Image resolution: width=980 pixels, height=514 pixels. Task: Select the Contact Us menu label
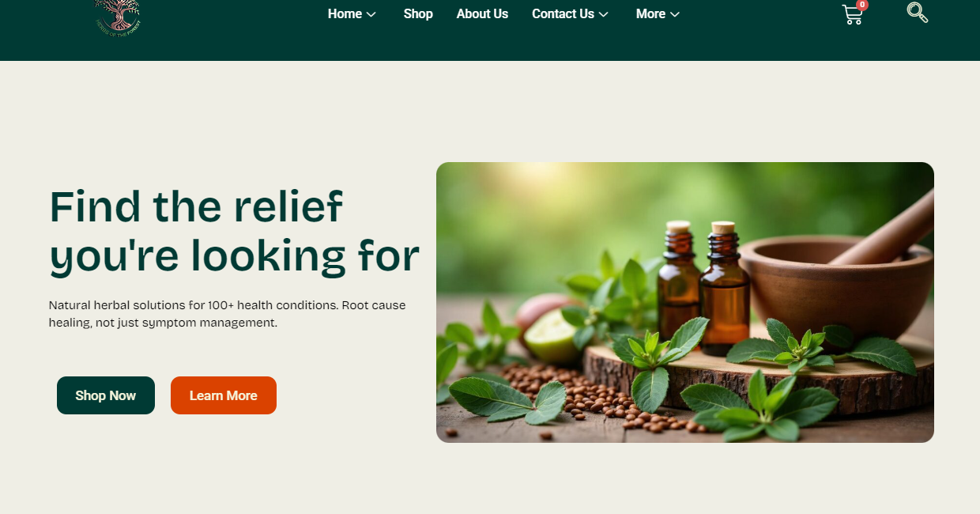coord(563,13)
